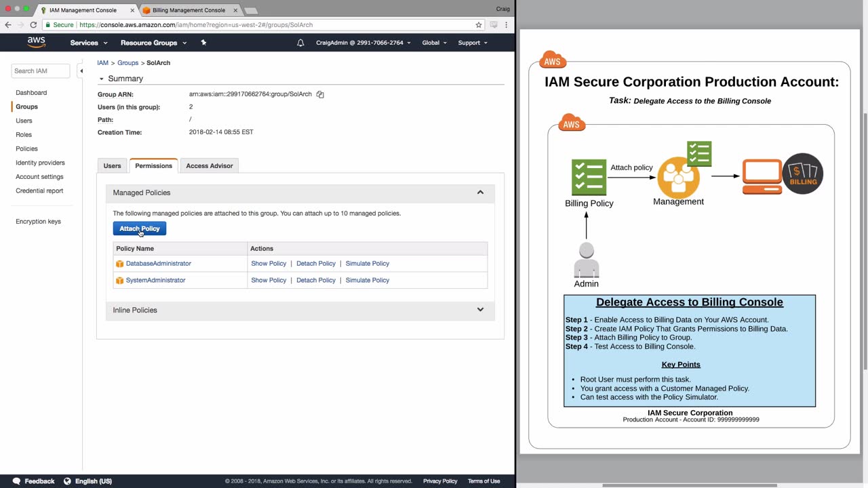Open the Access Advisor tab
Image resolution: width=868 pixels, height=488 pixels.
210,166
